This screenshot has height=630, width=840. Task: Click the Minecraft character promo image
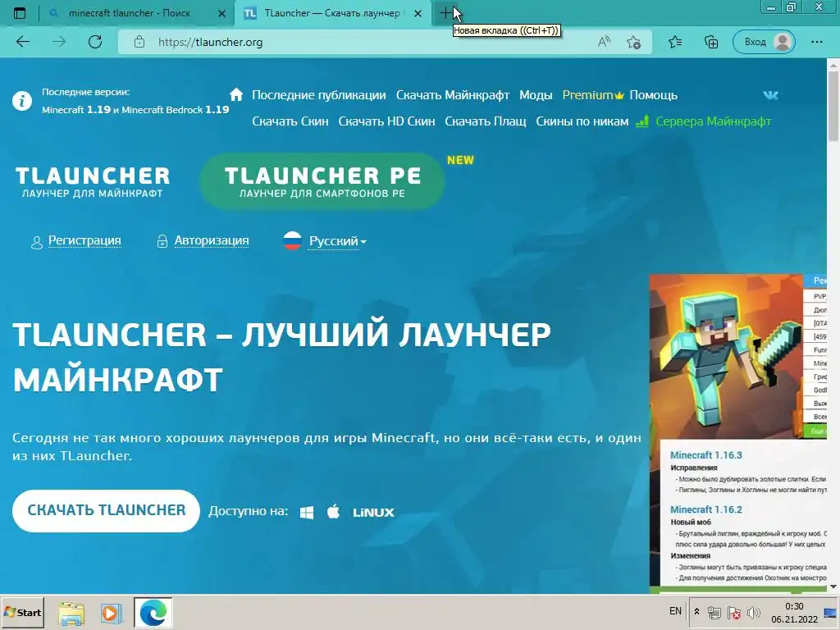click(726, 356)
